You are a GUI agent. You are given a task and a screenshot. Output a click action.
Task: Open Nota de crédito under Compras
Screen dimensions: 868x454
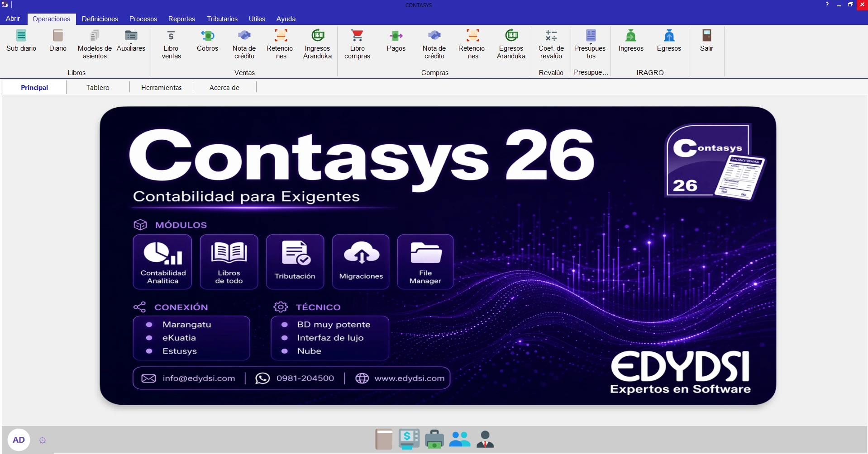point(434,44)
